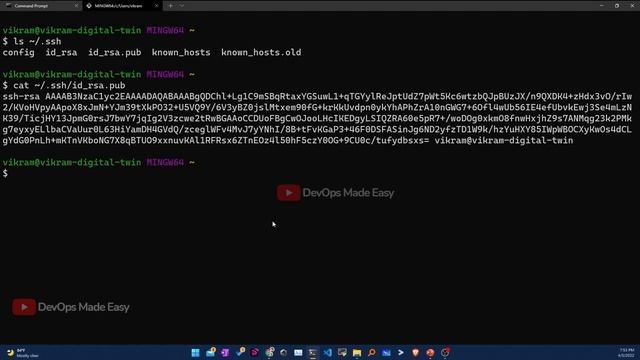Open the Windows Start menu
This screenshot has width=640, height=360.
196,352
